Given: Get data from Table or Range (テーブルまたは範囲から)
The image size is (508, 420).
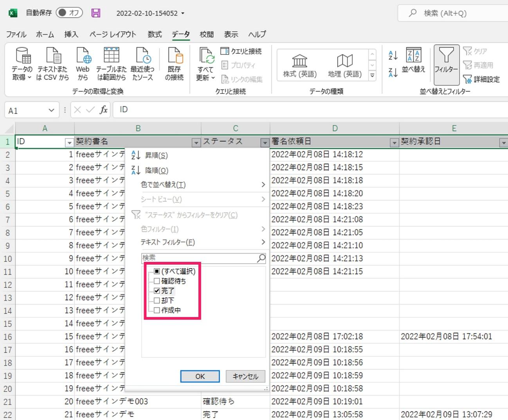Looking at the screenshot, I should pos(112,64).
